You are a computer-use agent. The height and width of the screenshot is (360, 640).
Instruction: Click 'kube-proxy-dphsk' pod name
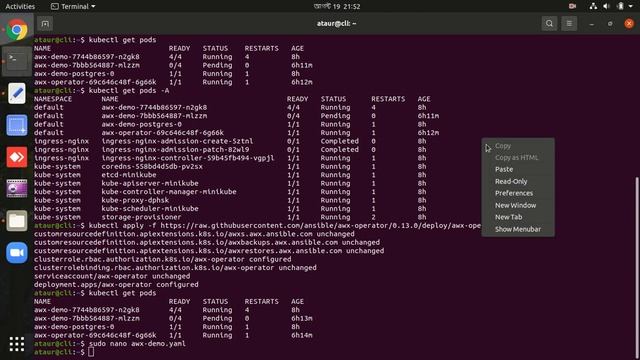[x=135, y=200]
